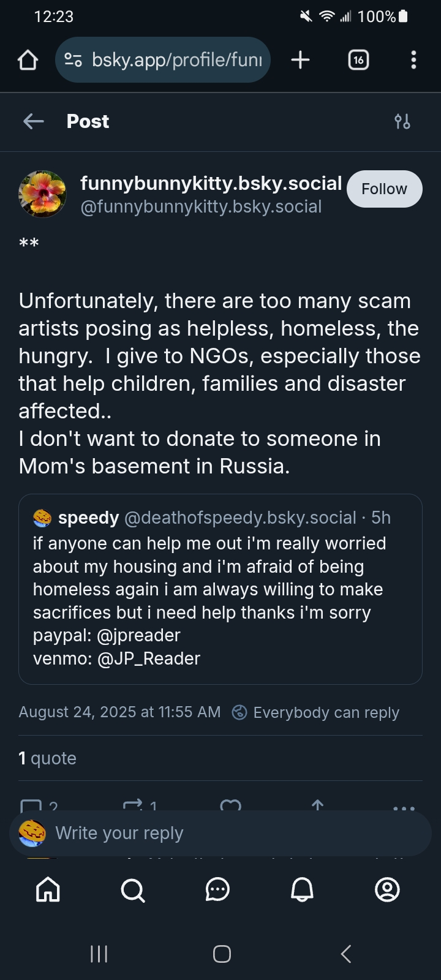Open funnybunnykitty hibiscus avatar
This screenshot has height=980, width=441.
[x=42, y=194]
